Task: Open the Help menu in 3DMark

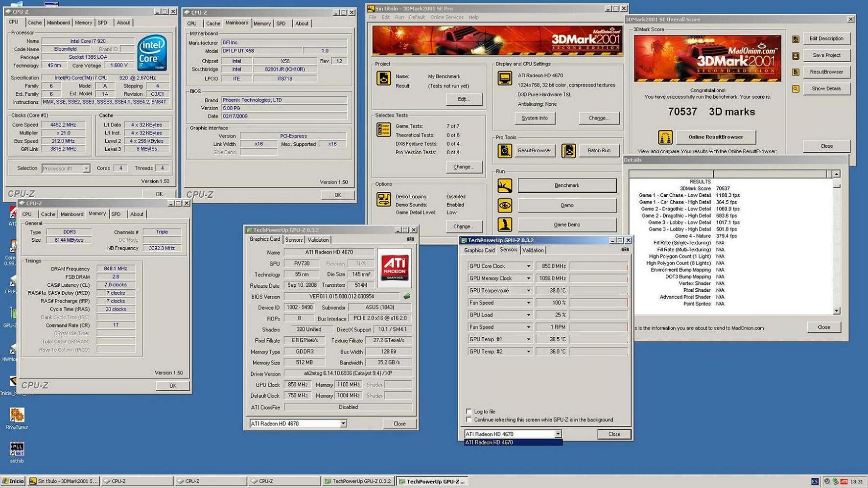Action: [473, 17]
